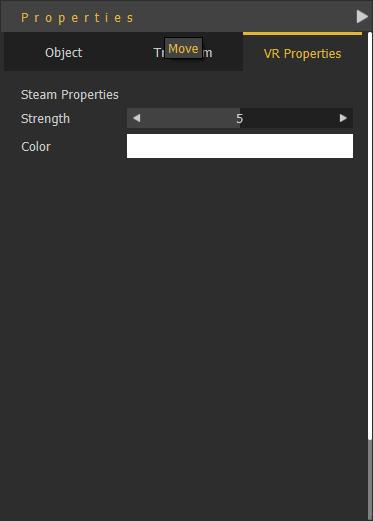Screen dimensions: 373x521
Task: Click the Color label
Action: (36, 147)
